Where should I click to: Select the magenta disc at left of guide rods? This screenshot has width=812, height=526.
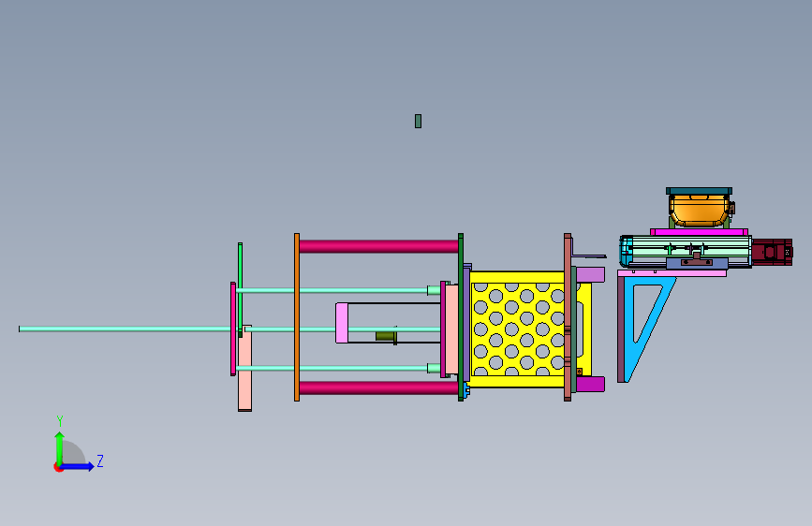[233, 329]
